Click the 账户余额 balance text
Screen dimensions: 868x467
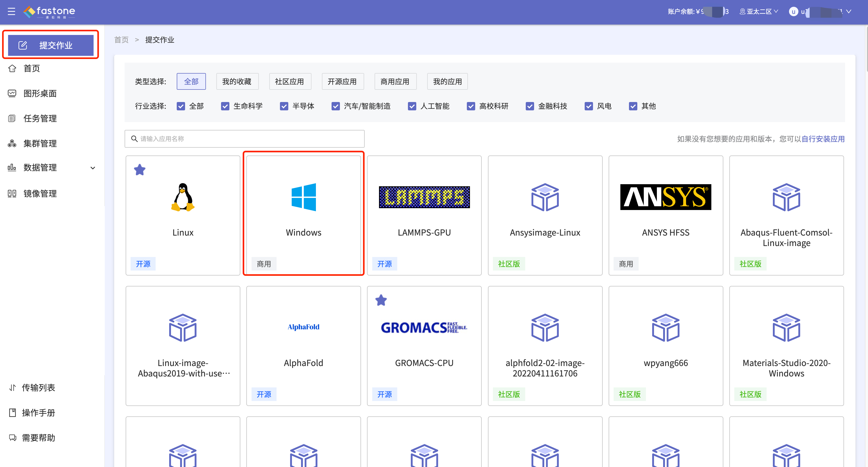(x=698, y=12)
